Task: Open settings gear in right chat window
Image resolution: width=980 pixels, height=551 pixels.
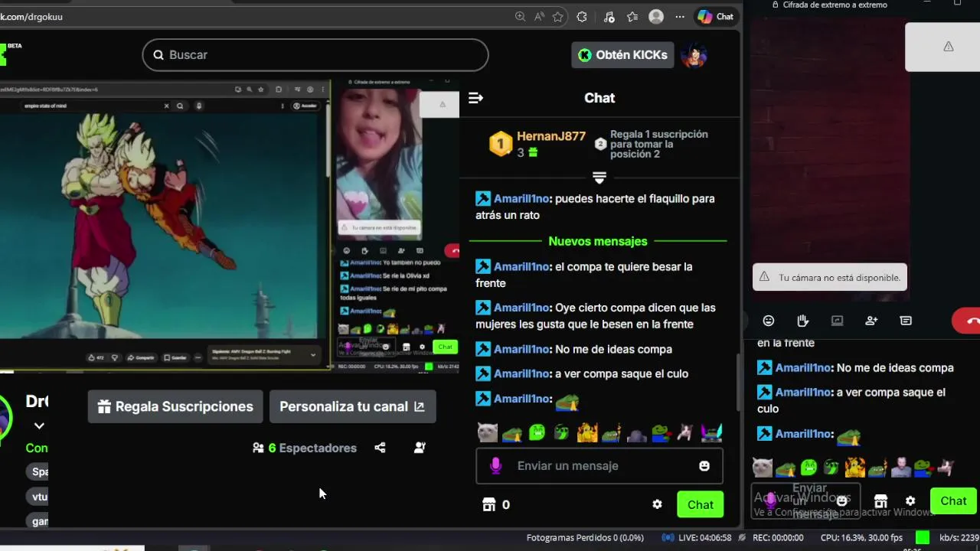Action: 910,500
